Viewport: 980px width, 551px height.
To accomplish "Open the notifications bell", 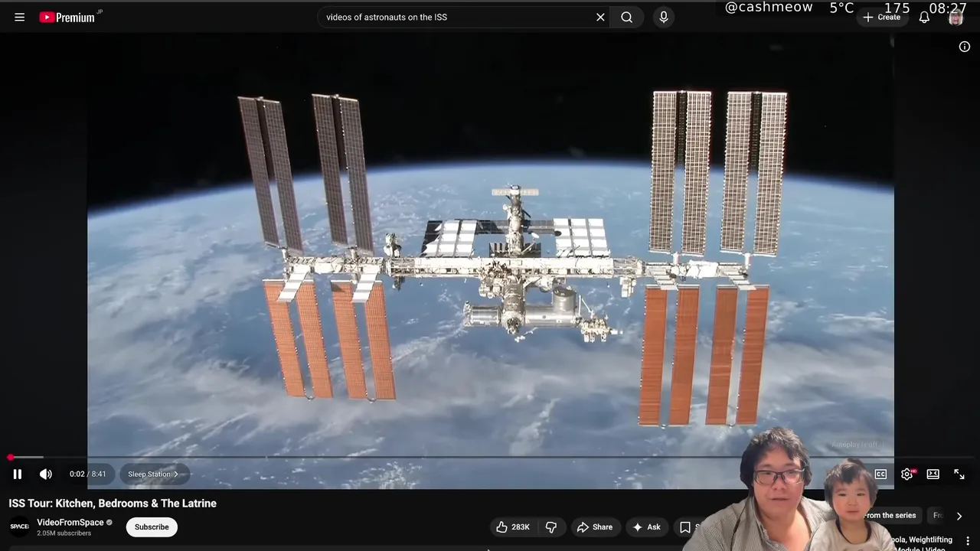I will click(924, 17).
